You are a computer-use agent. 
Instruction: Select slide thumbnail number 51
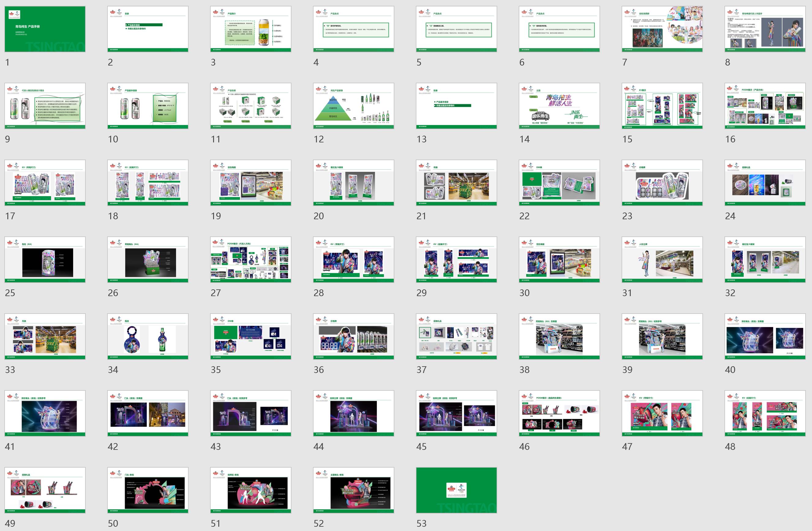[x=251, y=490]
